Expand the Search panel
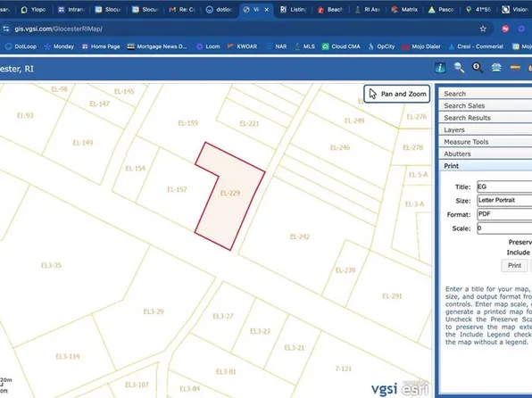The image size is (532, 398). pyautogui.click(x=486, y=94)
